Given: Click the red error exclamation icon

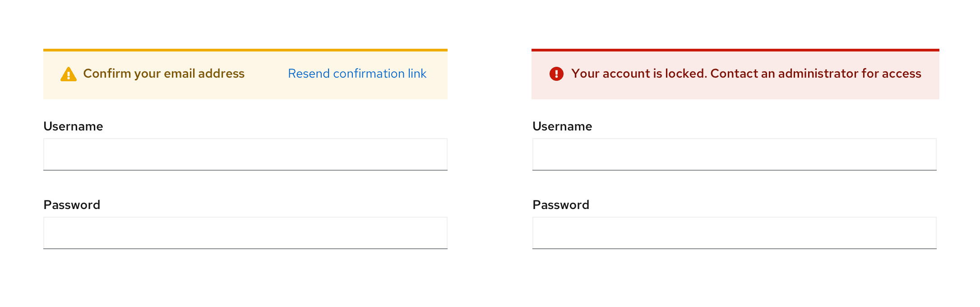Looking at the screenshot, I should pyautogui.click(x=556, y=74).
